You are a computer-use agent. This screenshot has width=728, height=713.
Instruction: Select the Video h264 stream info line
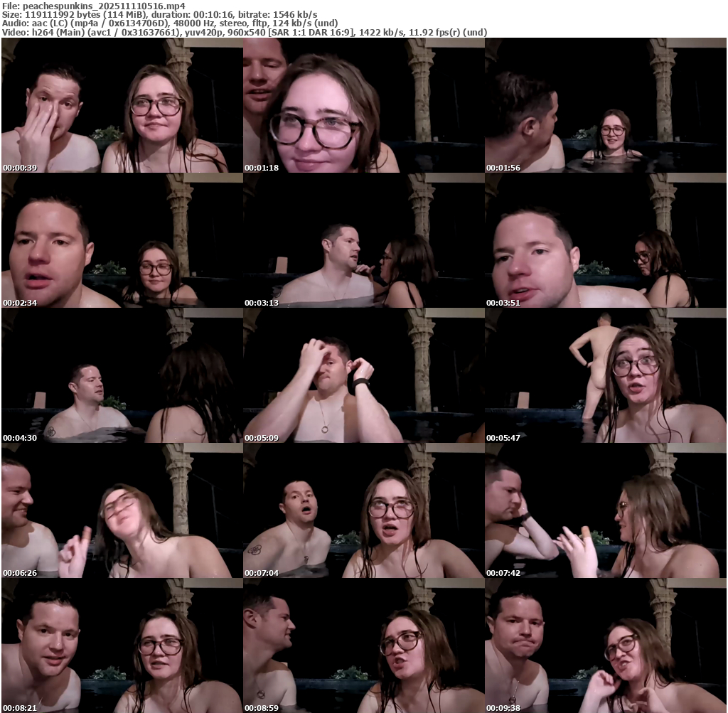click(x=245, y=33)
